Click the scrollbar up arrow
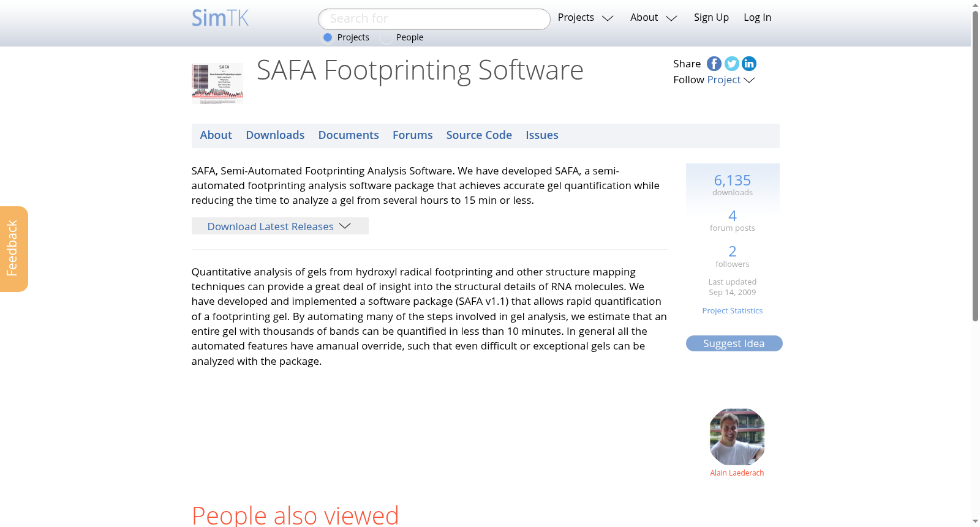The width and height of the screenshot is (980, 527). tap(975, 5)
